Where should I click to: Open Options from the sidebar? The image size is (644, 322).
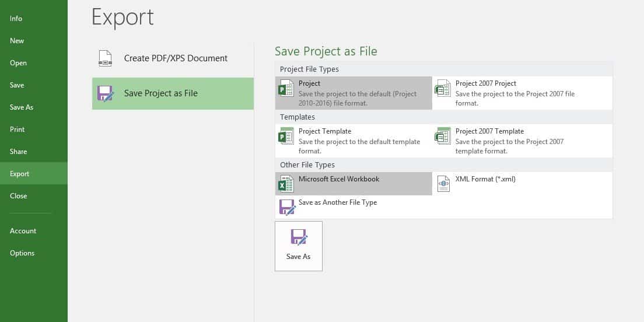tap(22, 253)
